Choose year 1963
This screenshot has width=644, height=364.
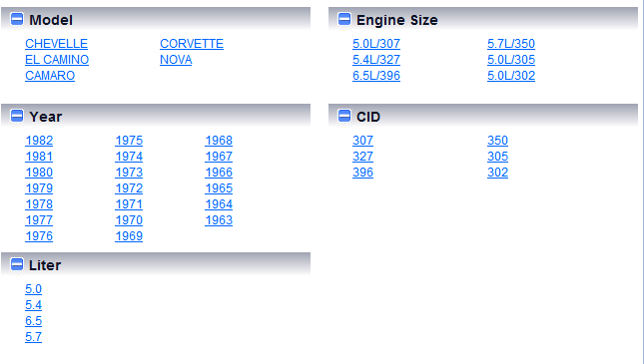pos(219,220)
